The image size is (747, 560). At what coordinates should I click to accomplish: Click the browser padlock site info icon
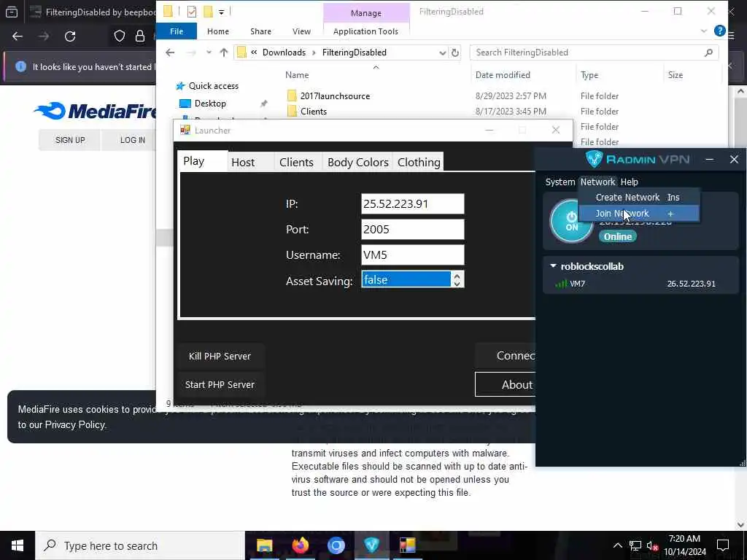click(139, 36)
